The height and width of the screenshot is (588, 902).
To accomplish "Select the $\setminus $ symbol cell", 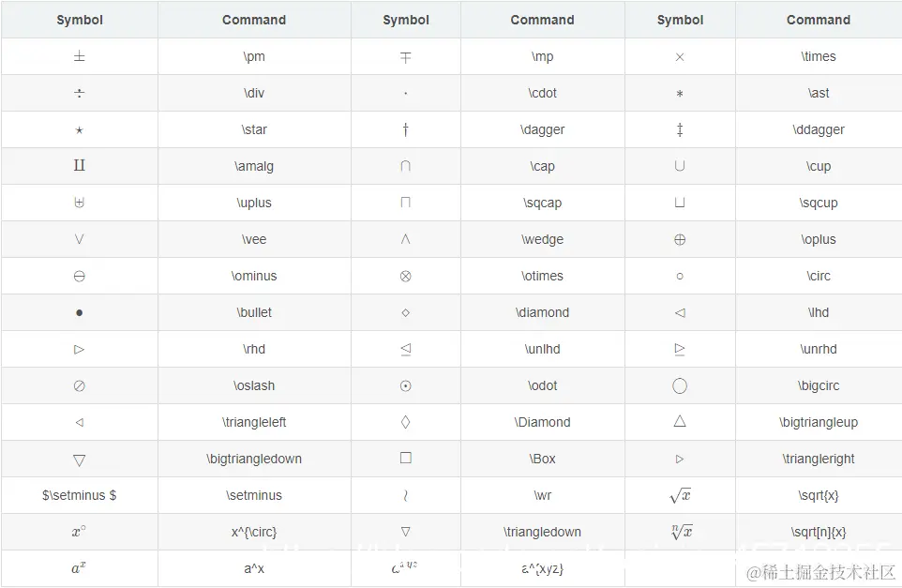I will [80, 495].
